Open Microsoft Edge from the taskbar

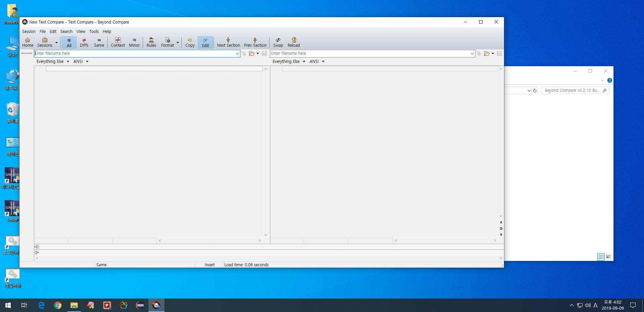[41, 305]
